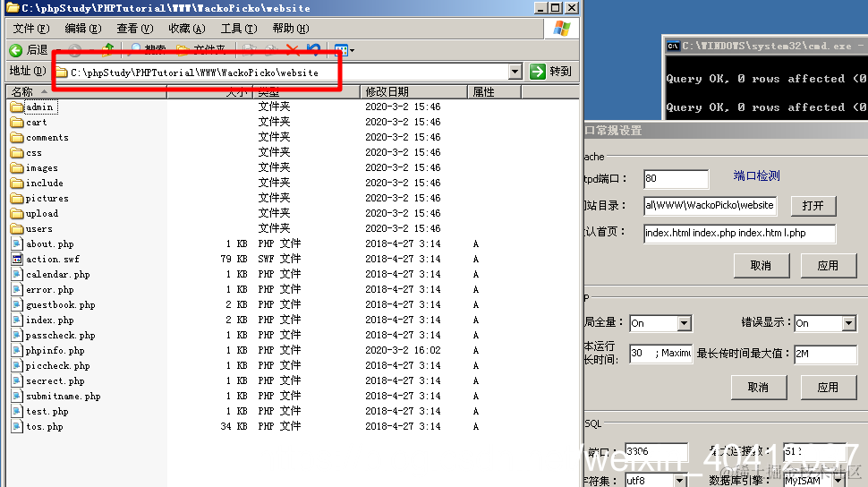868x487 pixels.
Task: Click the phpinfo.php file icon
Action: click(17, 350)
